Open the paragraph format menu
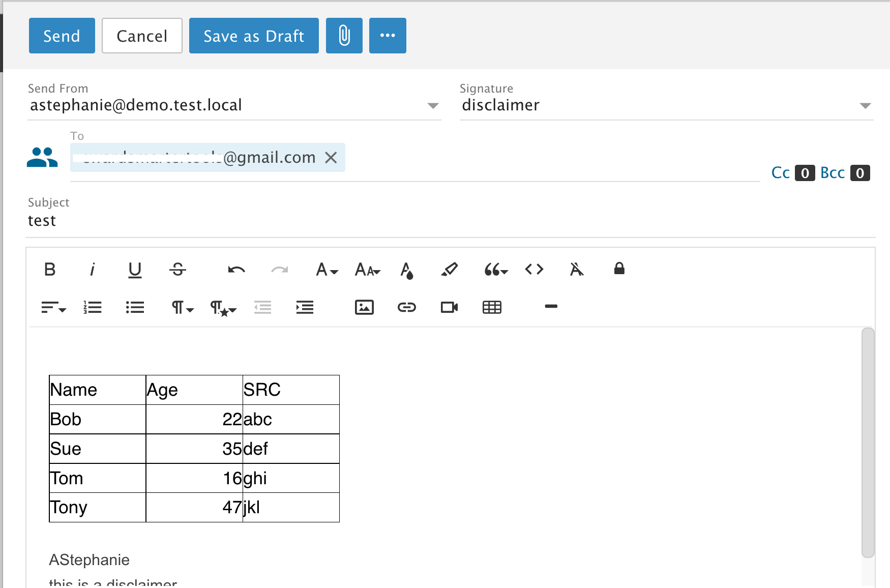The height and width of the screenshot is (588, 890). [182, 307]
